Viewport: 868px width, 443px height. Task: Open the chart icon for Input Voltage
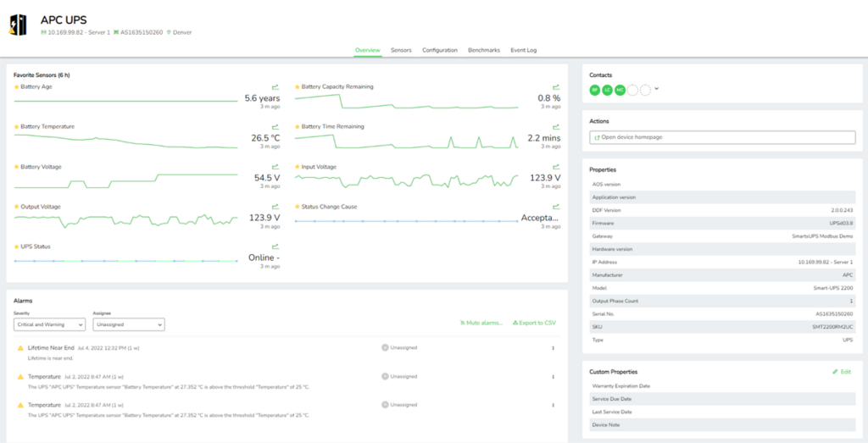(x=556, y=167)
